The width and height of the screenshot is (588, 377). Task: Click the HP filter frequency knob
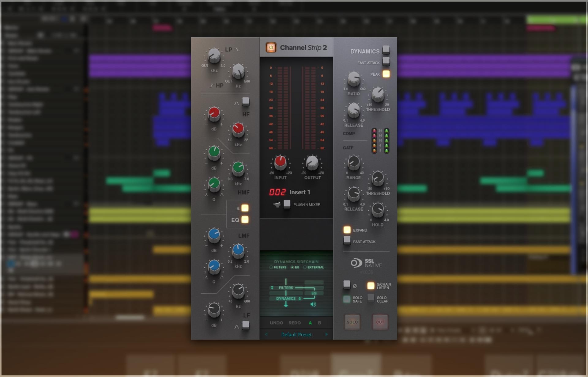tap(238, 71)
